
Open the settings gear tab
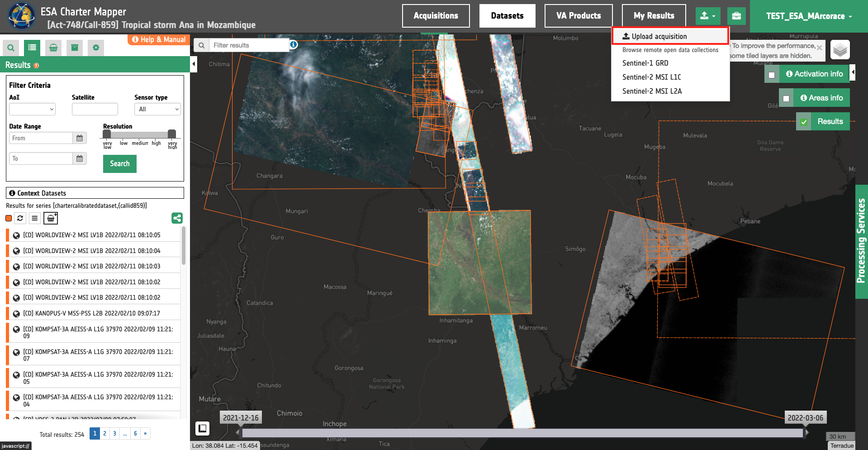click(x=96, y=48)
